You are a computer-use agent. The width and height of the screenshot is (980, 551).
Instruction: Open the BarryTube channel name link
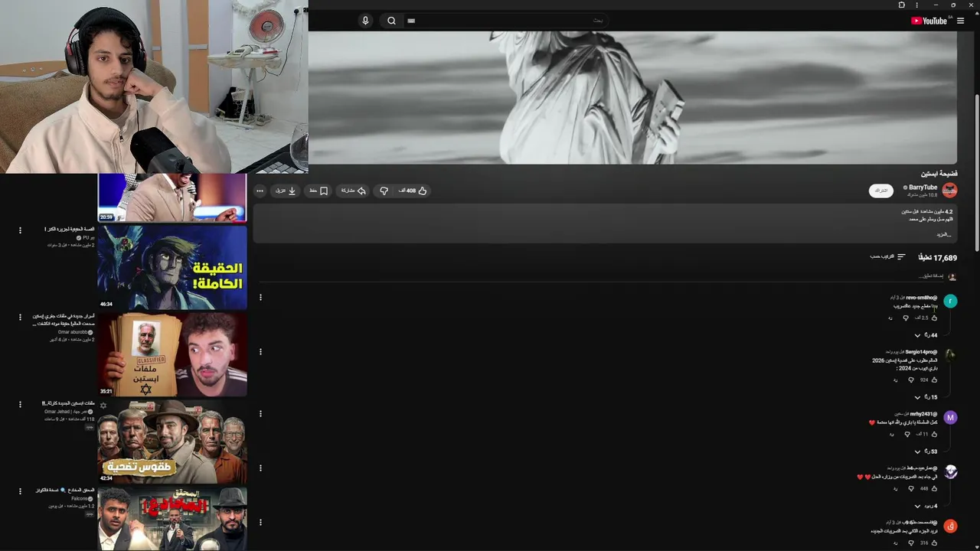click(922, 187)
